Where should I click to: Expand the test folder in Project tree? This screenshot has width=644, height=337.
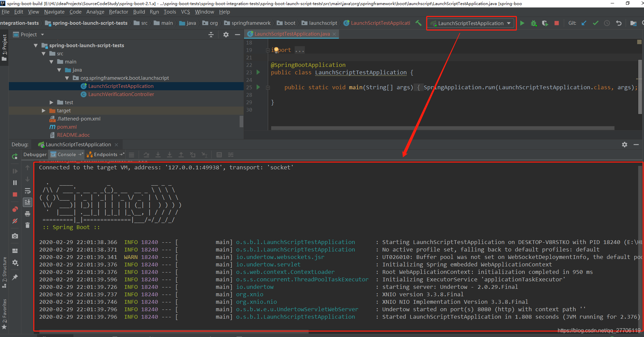51,102
